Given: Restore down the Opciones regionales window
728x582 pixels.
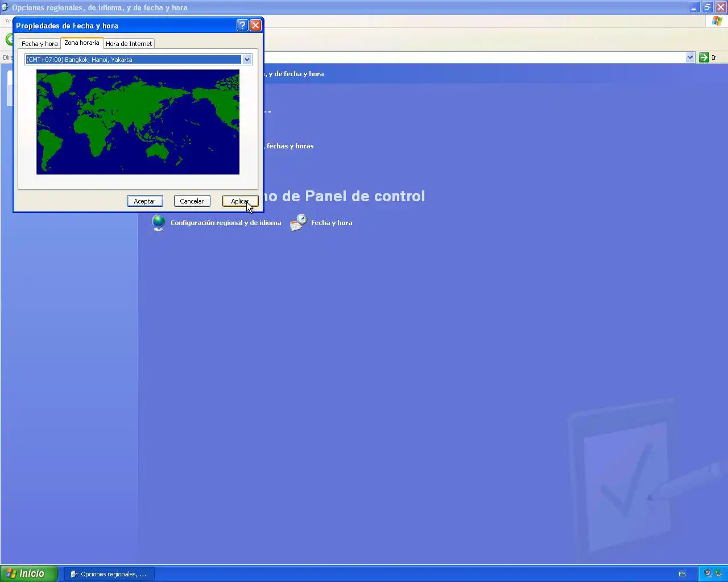Looking at the screenshot, I should [x=707, y=7].
